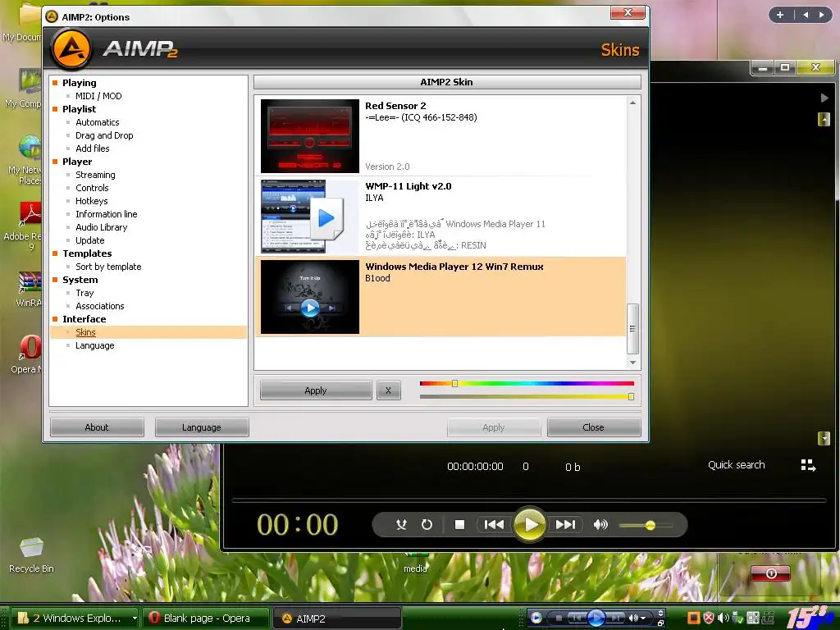The image size is (840, 630).
Task: Open the Recycle Bin desktop icon
Action: click(x=31, y=555)
